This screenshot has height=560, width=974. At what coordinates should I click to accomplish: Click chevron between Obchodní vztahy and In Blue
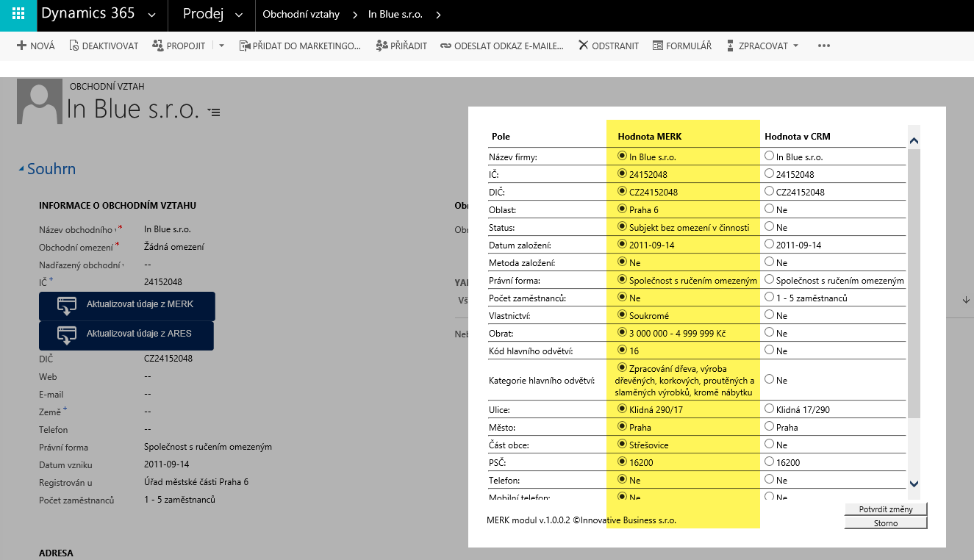355,15
